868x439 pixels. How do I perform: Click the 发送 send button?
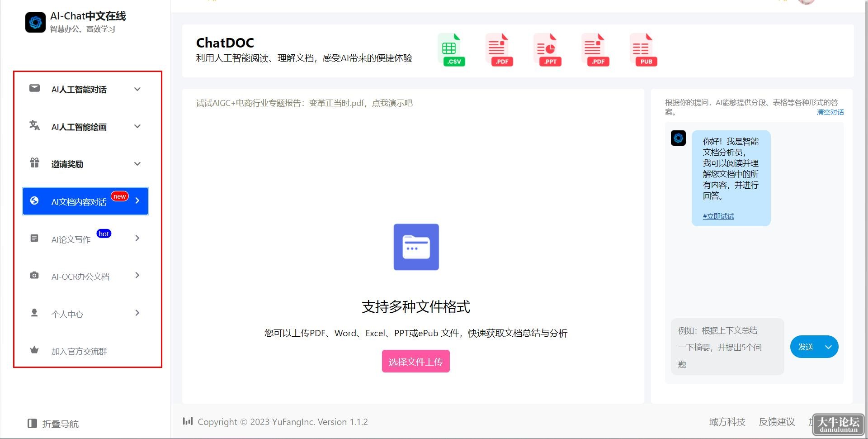point(806,347)
